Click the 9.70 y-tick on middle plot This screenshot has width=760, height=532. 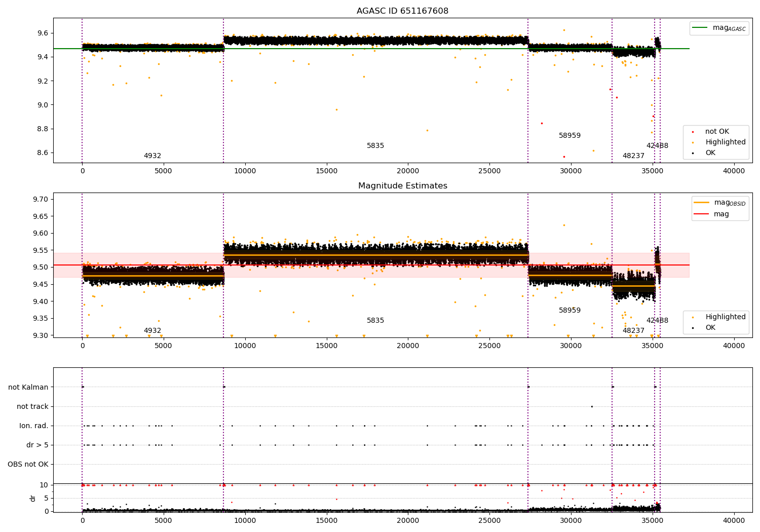[40, 200]
